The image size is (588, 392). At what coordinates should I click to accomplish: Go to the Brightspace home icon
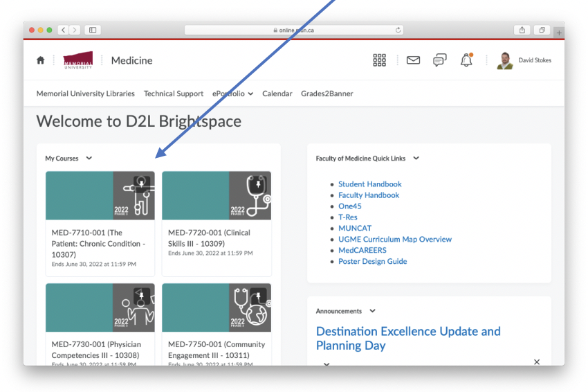point(41,60)
